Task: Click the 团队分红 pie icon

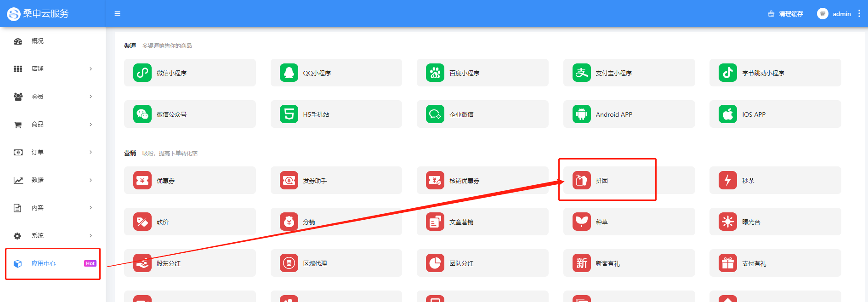Action: (435, 263)
